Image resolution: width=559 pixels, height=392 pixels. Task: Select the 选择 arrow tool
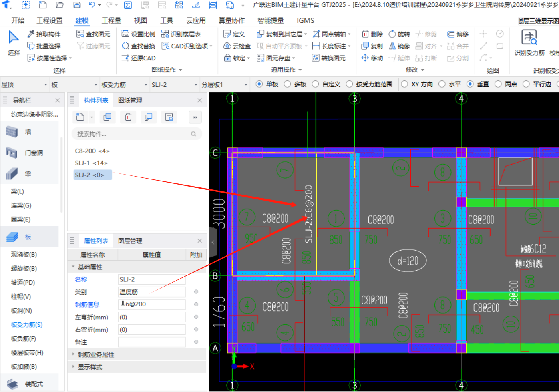click(14, 43)
